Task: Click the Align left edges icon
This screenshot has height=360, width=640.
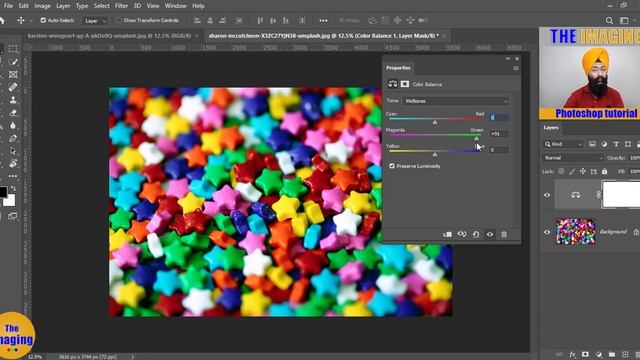Action: tap(197, 20)
